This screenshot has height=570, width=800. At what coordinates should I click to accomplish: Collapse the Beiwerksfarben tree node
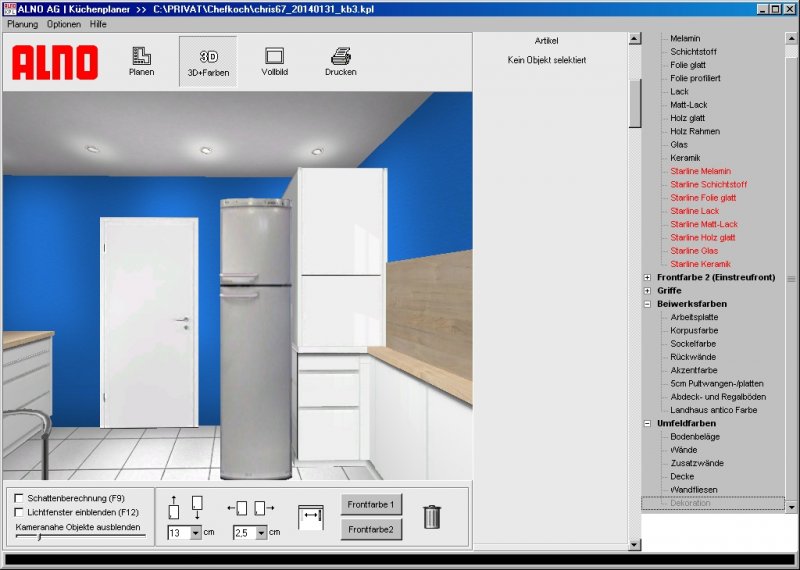tap(648, 304)
